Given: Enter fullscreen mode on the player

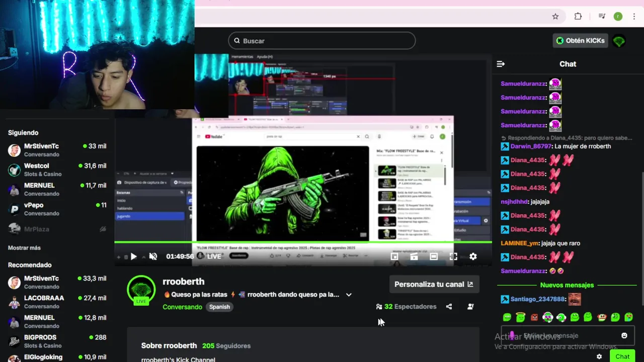Looking at the screenshot, I should click(x=453, y=256).
